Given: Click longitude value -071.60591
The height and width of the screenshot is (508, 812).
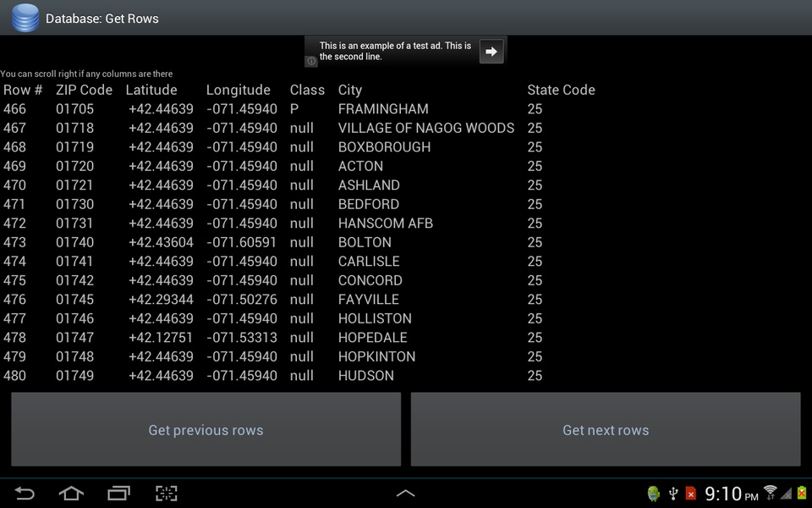Looking at the screenshot, I should [242, 242].
